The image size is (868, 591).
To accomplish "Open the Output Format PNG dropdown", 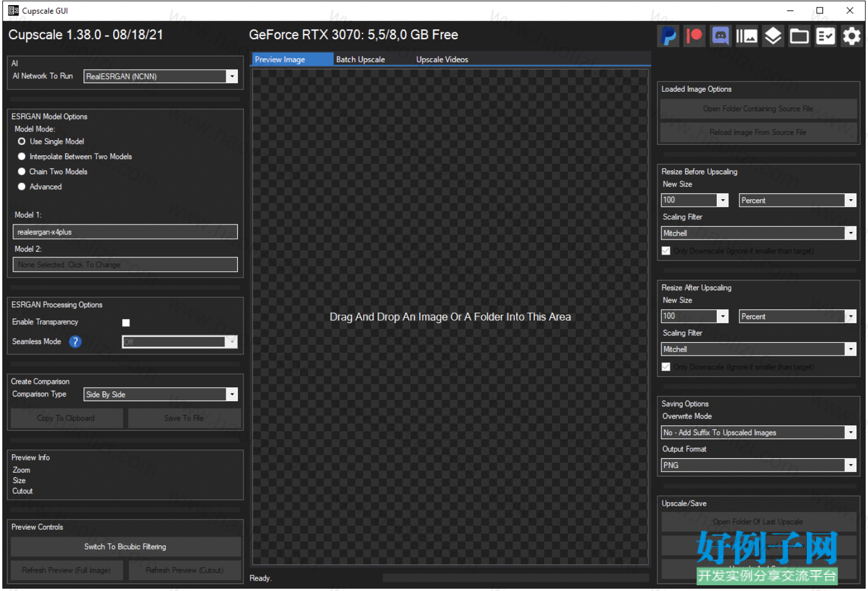I will [x=758, y=465].
